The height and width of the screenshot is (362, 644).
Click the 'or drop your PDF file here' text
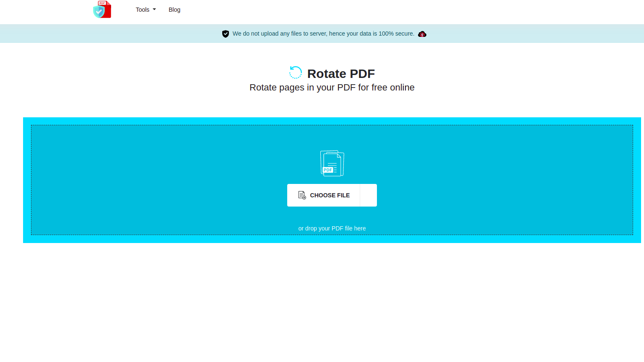coord(332,228)
